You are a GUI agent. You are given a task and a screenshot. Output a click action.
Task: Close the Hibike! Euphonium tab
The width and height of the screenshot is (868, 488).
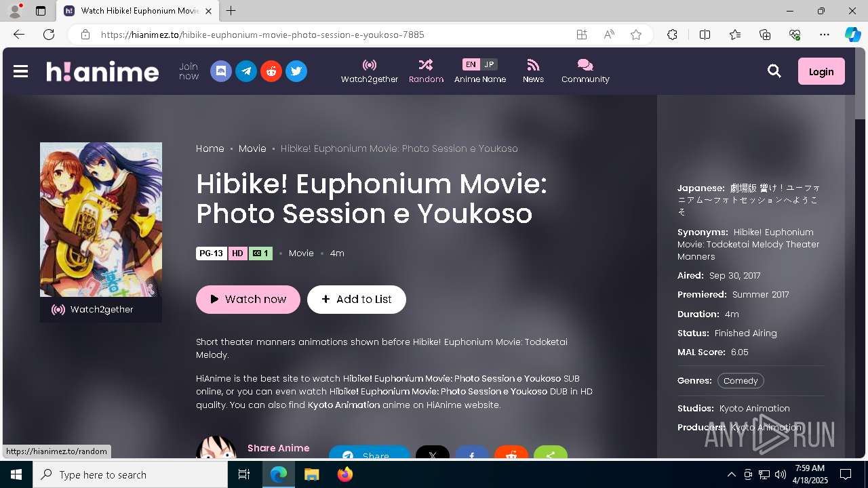(x=208, y=11)
